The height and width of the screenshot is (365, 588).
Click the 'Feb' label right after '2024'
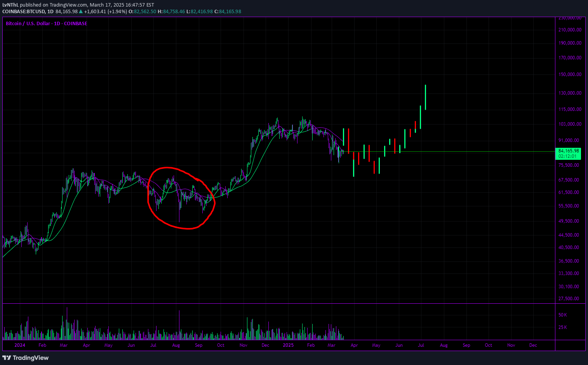click(x=42, y=345)
